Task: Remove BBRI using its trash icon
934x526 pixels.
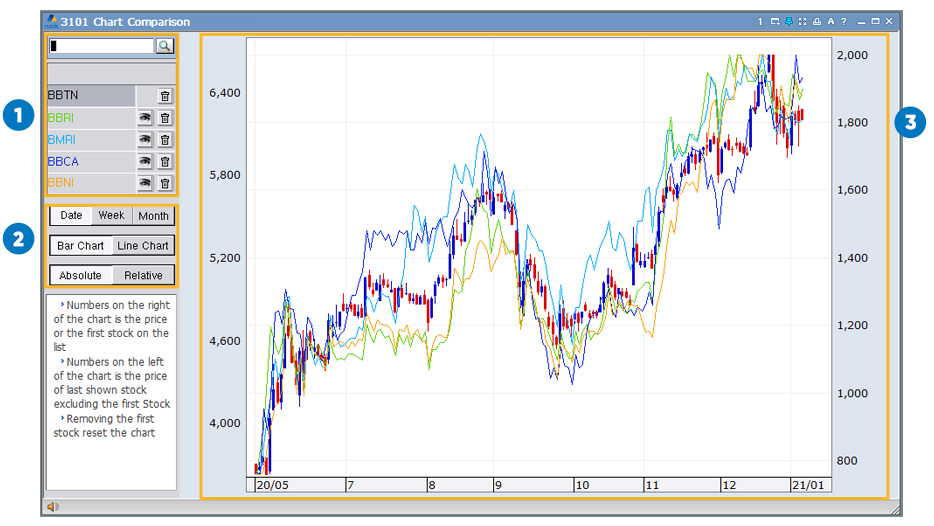Action: (165, 118)
